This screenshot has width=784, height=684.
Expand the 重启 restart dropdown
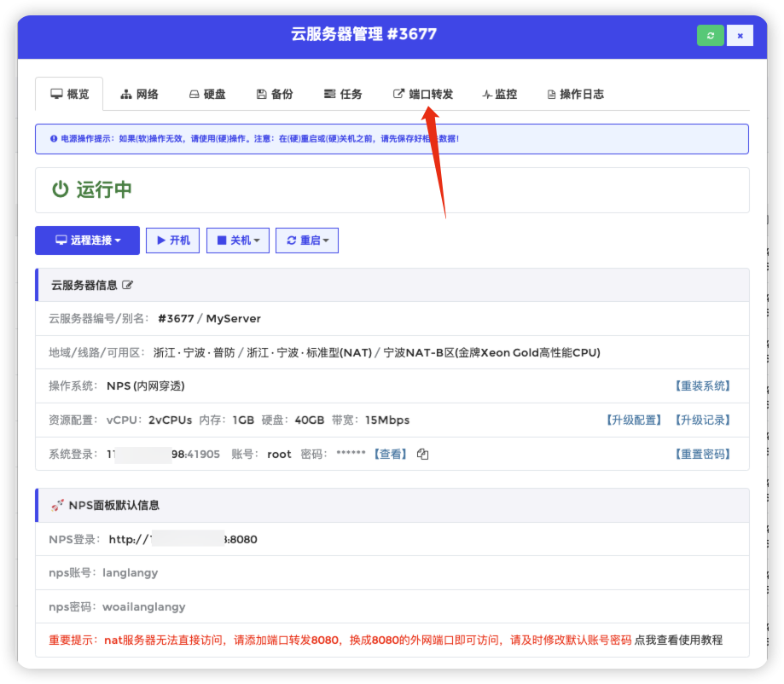[307, 241]
